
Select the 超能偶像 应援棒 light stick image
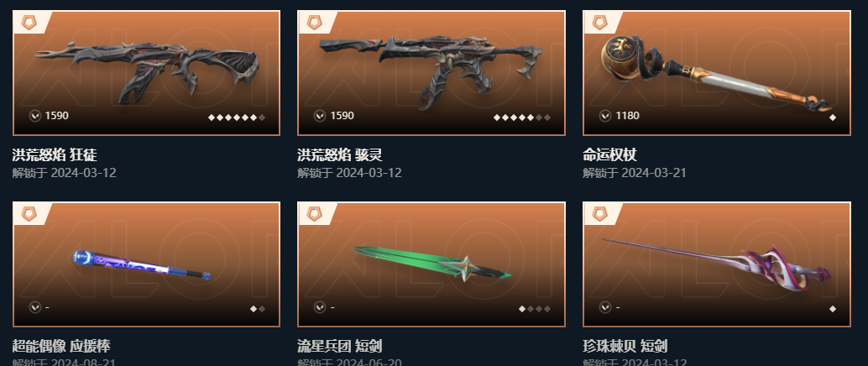[142, 264]
